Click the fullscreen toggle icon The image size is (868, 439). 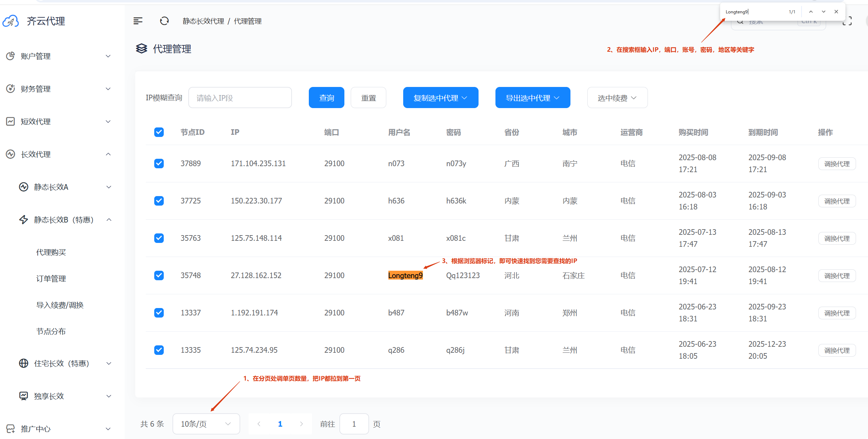click(847, 21)
